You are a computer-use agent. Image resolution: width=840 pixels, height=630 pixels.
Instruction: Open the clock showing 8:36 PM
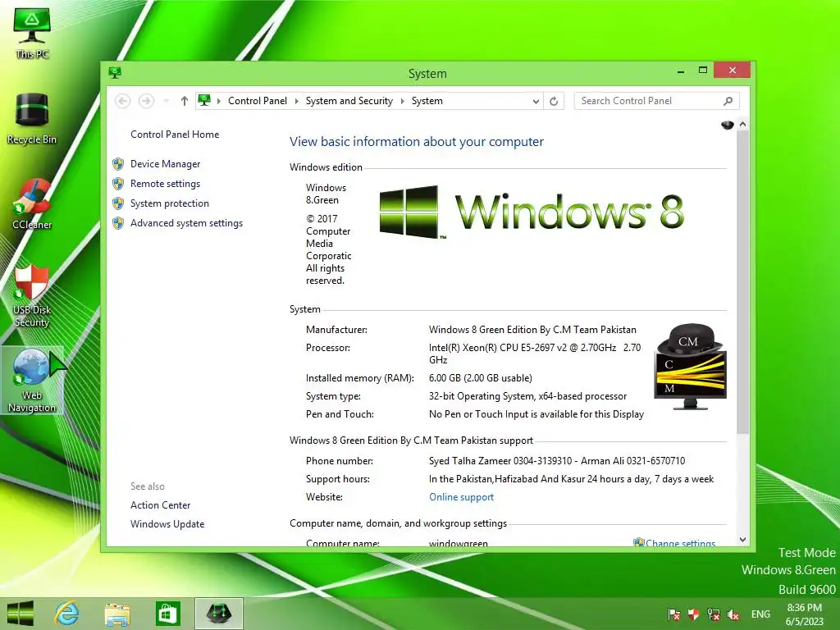tap(804, 614)
